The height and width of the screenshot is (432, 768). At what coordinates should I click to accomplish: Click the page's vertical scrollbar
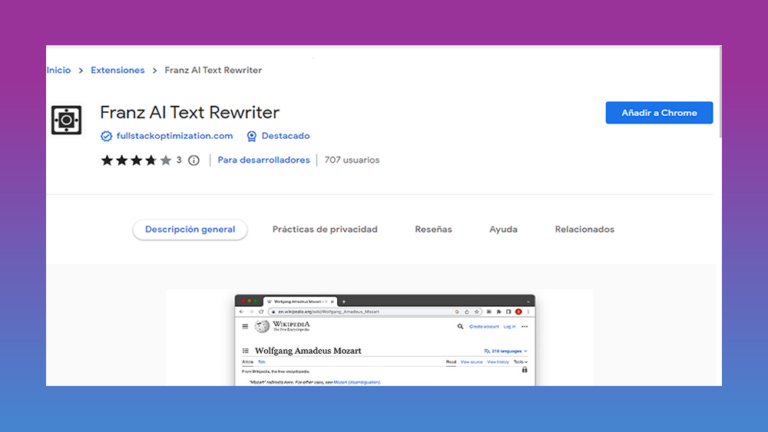click(720, 92)
